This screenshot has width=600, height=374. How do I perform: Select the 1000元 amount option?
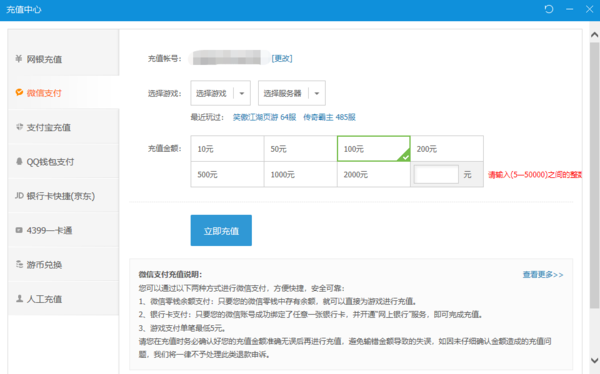coord(300,174)
